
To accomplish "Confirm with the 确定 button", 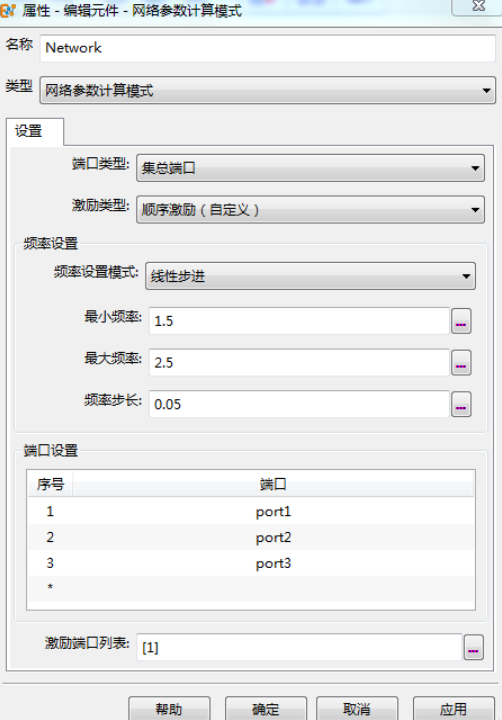I will coord(265,709).
